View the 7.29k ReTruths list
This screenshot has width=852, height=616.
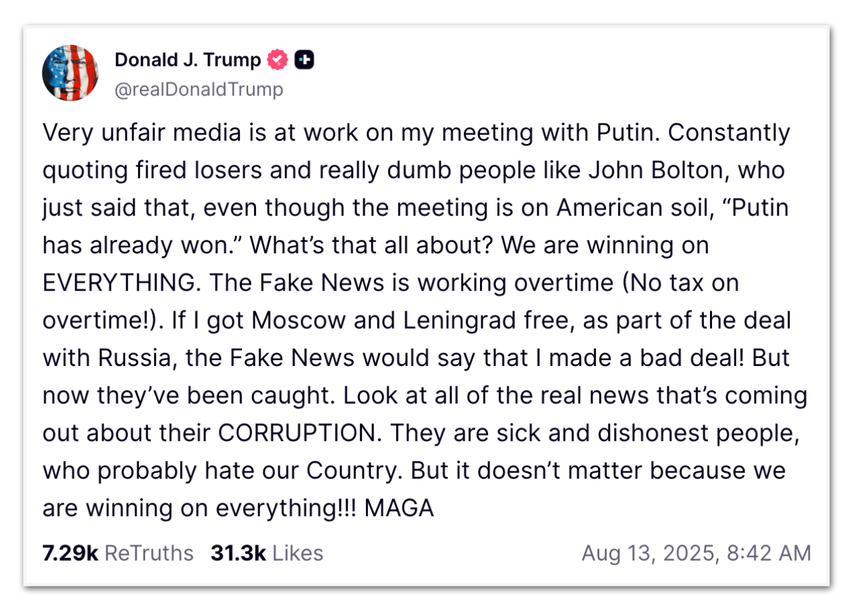coord(118,553)
